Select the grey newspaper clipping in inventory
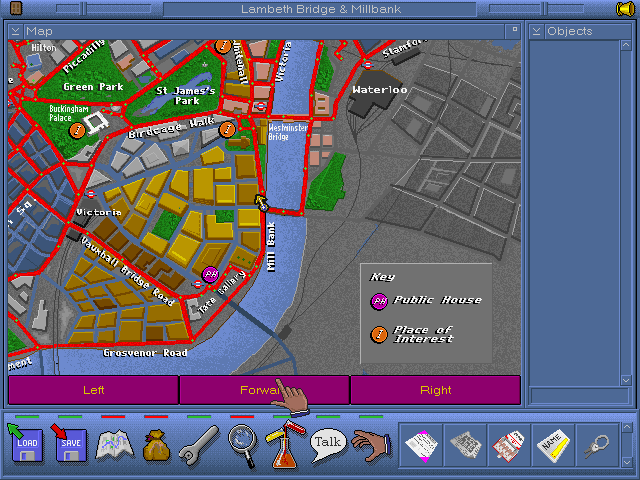 click(465, 445)
